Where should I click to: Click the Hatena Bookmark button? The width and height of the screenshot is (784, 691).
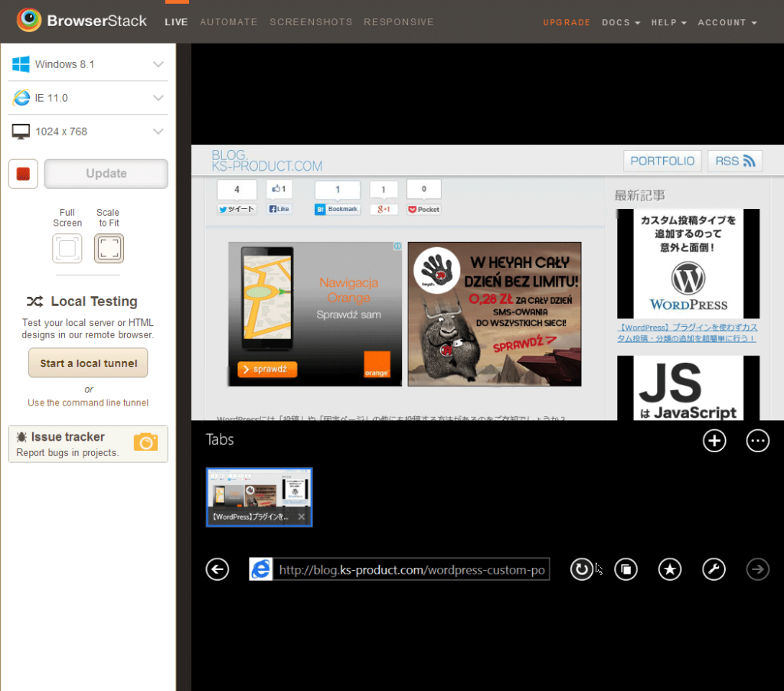[338, 209]
